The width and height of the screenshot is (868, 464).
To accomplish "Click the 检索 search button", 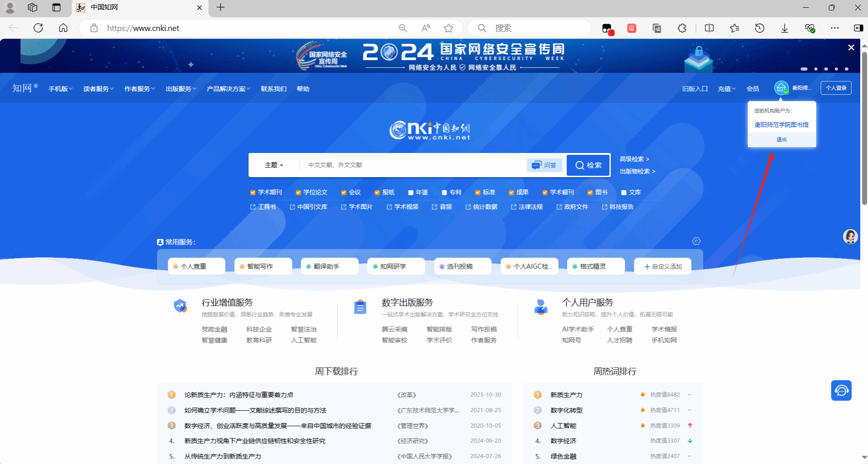I will tap(588, 165).
